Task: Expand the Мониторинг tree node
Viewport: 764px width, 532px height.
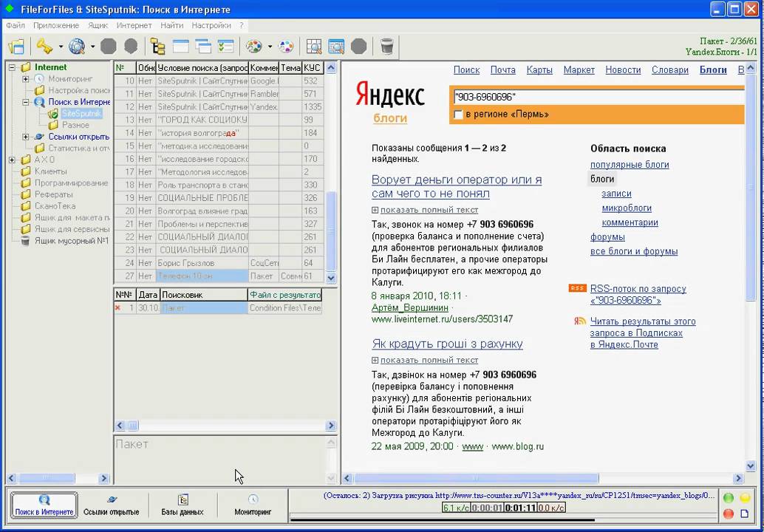Action: 25,79
